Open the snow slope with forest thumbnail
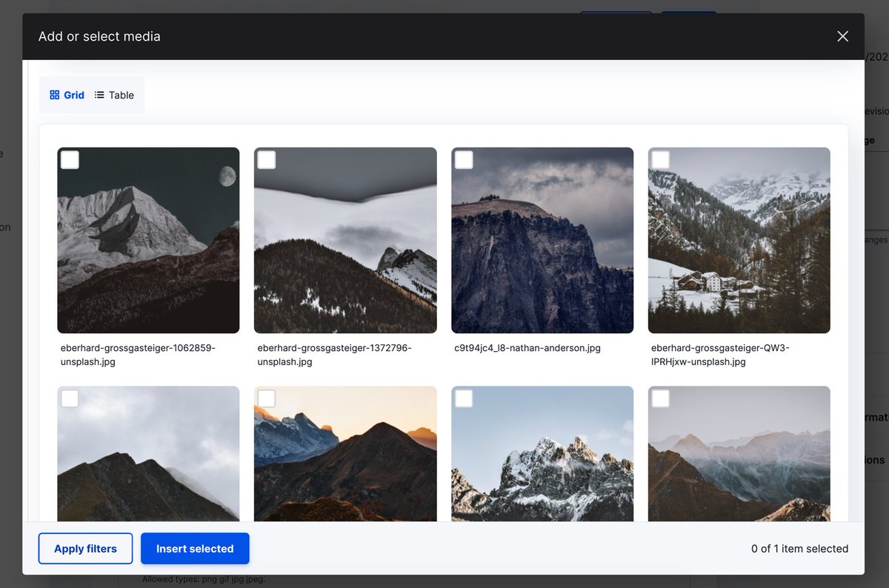 345,241
